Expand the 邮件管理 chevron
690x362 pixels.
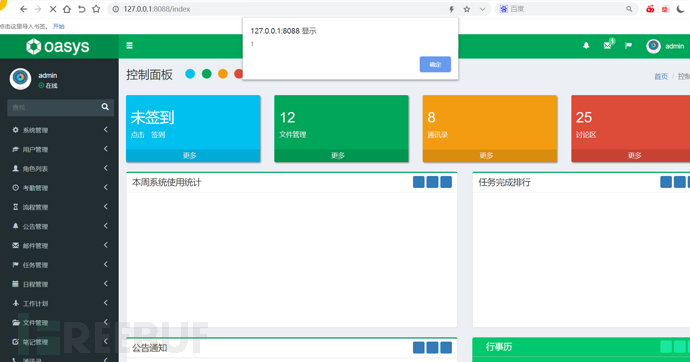106,245
